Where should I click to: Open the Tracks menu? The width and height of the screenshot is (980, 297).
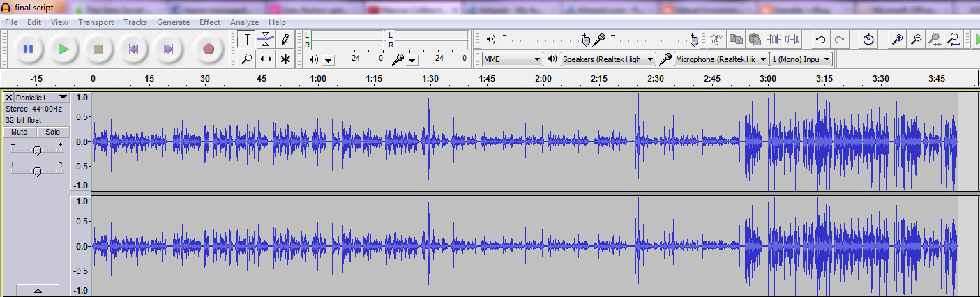pos(135,22)
